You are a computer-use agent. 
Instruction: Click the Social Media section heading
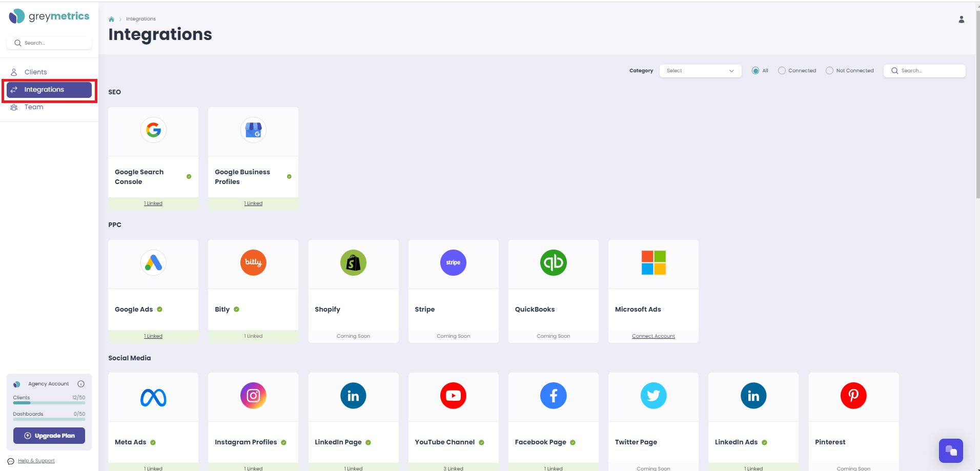pyautogui.click(x=130, y=358)
